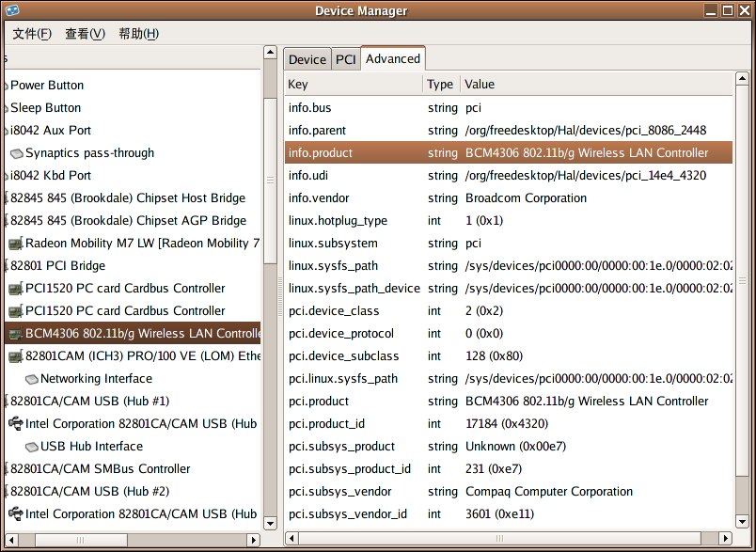Screen dimensions: 756x552
Task: Select 82801CA/CAM USB (Hub #1)
Action: tap(90, 402)
